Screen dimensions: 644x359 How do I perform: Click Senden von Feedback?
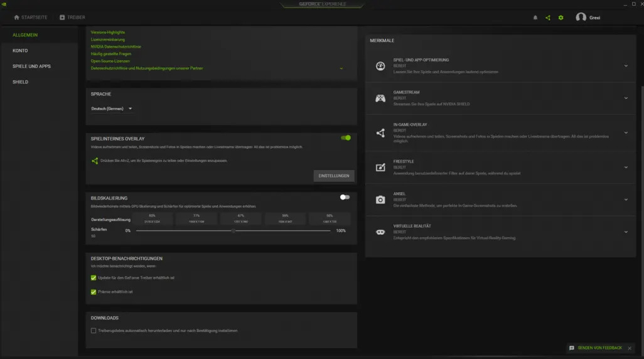(599, 348)
